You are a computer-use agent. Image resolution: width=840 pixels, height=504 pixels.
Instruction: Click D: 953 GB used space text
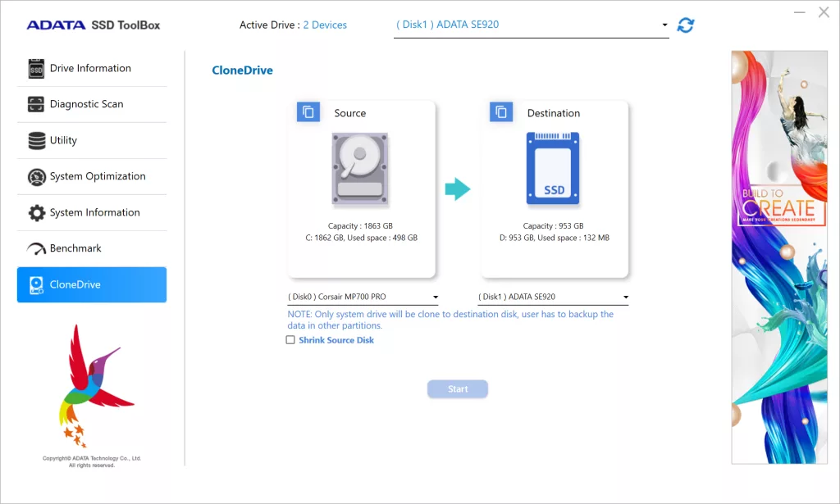pos(555,238)
